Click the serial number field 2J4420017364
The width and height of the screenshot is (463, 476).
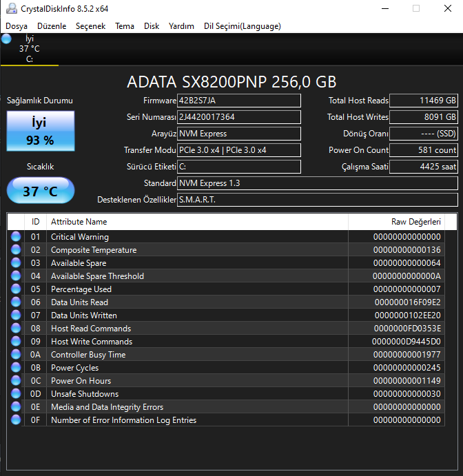pos(239,117)
